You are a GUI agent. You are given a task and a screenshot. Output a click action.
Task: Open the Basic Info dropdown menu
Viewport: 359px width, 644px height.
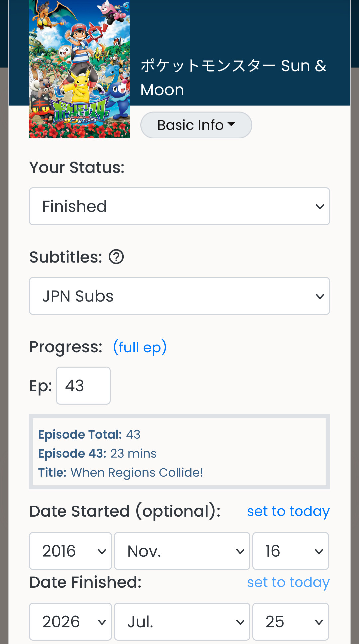(x=196, y=125)
